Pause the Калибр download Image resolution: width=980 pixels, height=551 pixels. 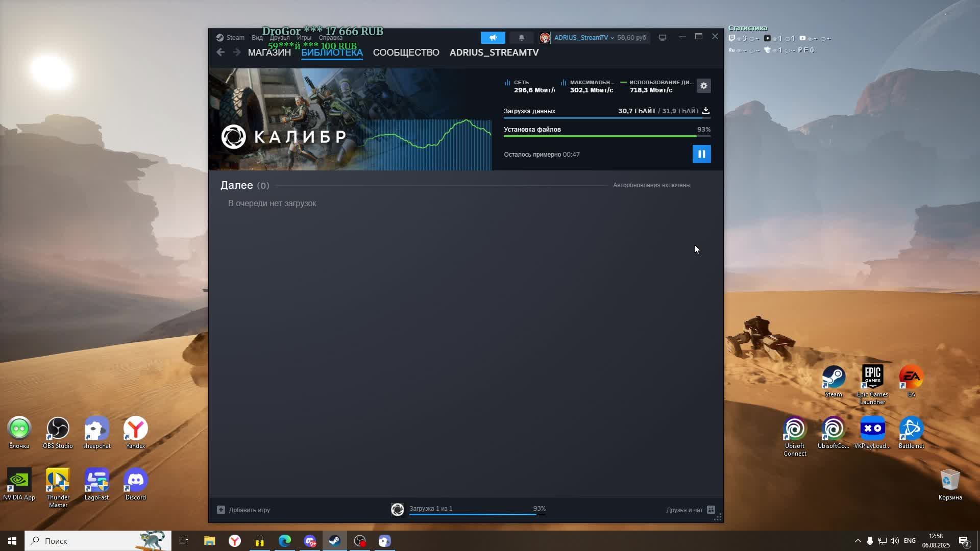(701, 154)
